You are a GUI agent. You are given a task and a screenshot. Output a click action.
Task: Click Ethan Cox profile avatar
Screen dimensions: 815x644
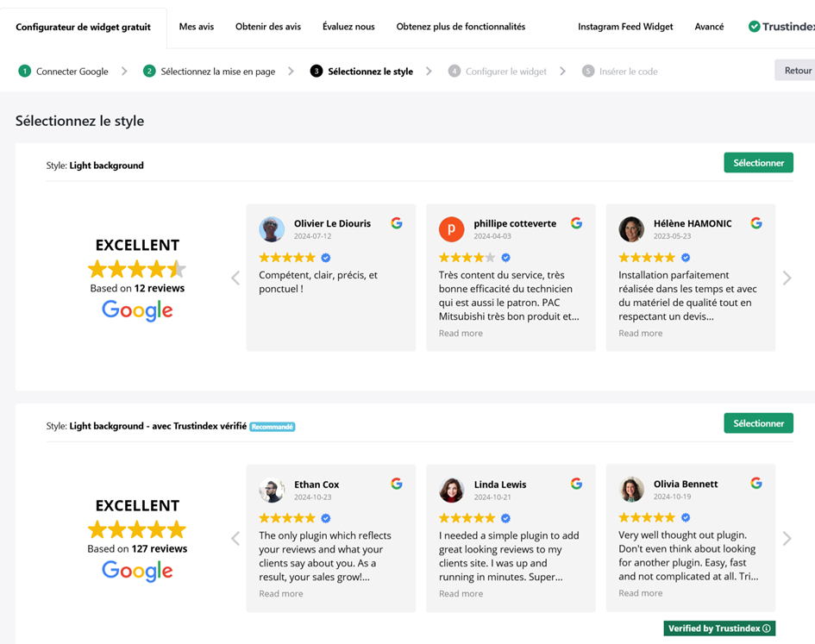[x=272, y=491]
